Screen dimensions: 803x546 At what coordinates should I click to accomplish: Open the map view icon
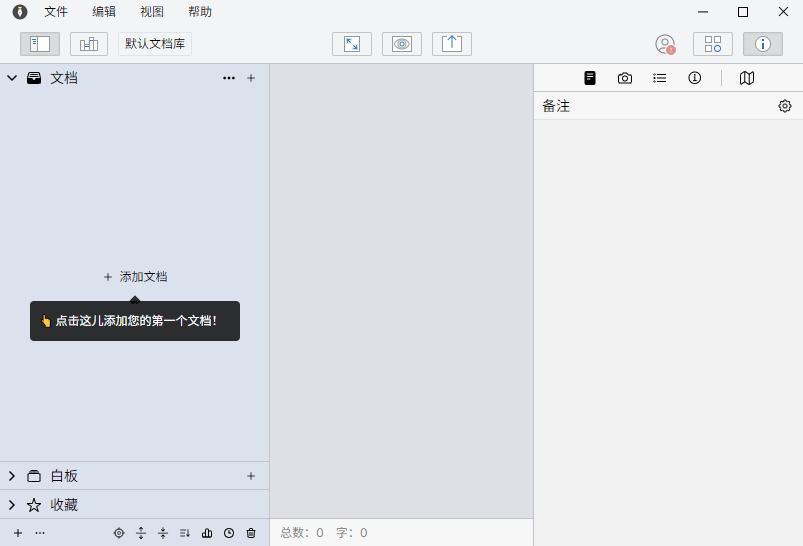coord(747,78)
